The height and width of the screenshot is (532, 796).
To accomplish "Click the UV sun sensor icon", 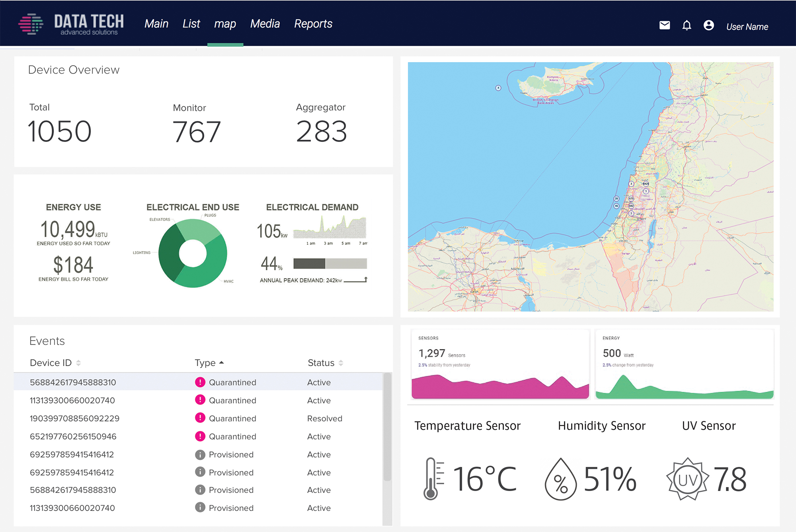I will (x=687, y=479).
